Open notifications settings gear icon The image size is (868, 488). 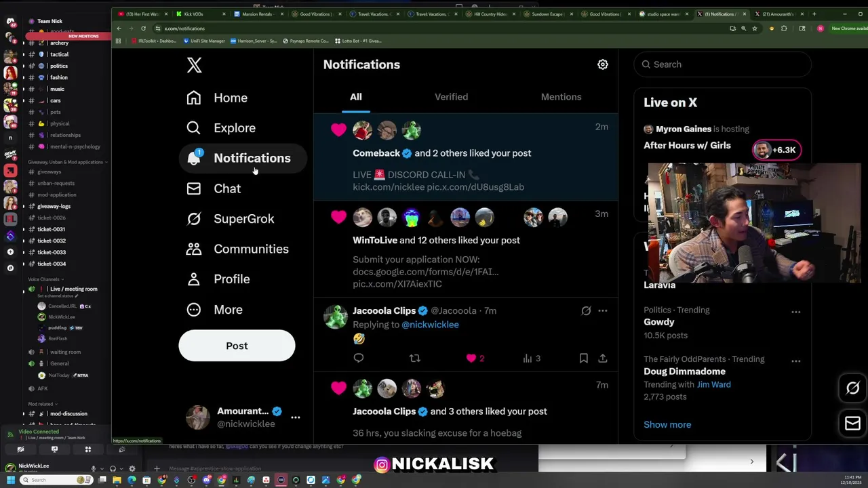[x=603, y=64]
